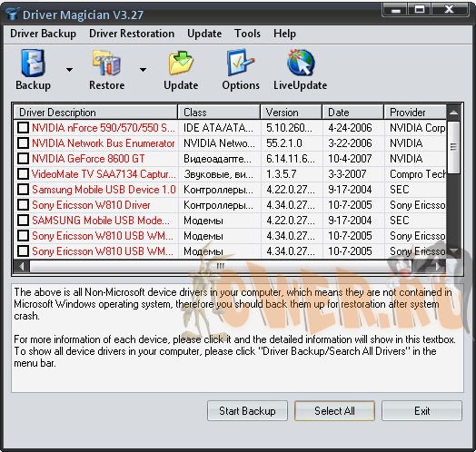Open the Tools menu
Image resolution: width=476 pixels, height=452 pixels.
pyautogui.click(x=247, y=34)
